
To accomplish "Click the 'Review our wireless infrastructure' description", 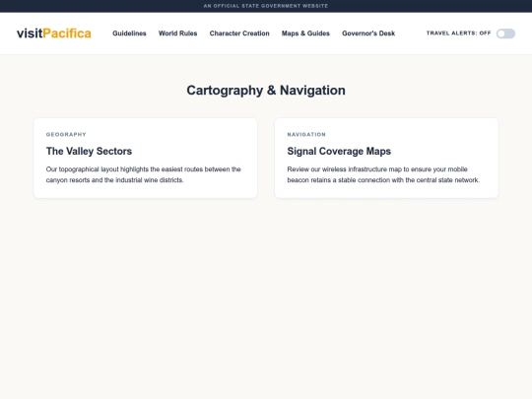I will [383, 174].
